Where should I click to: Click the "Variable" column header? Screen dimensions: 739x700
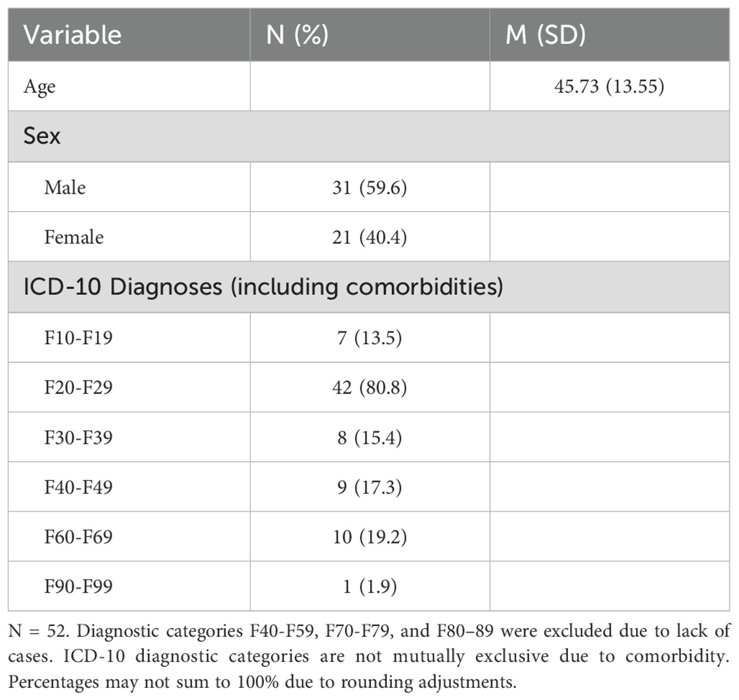coord(72,35)
